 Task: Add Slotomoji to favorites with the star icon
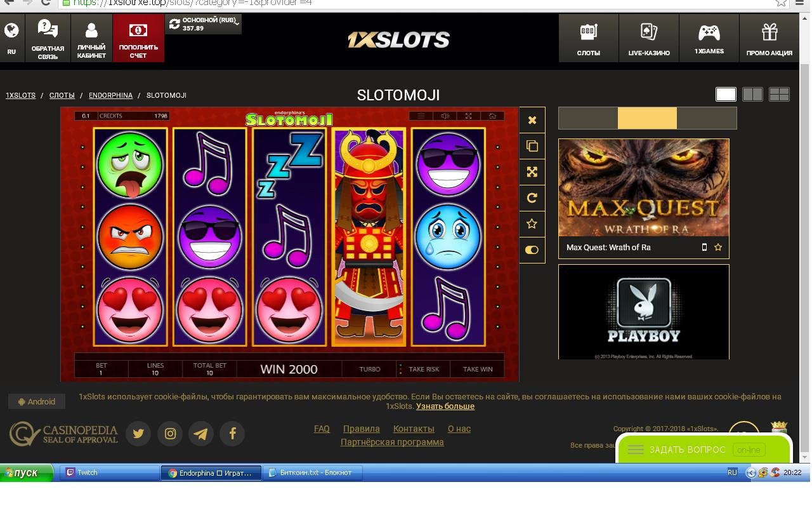coord(532,224)
